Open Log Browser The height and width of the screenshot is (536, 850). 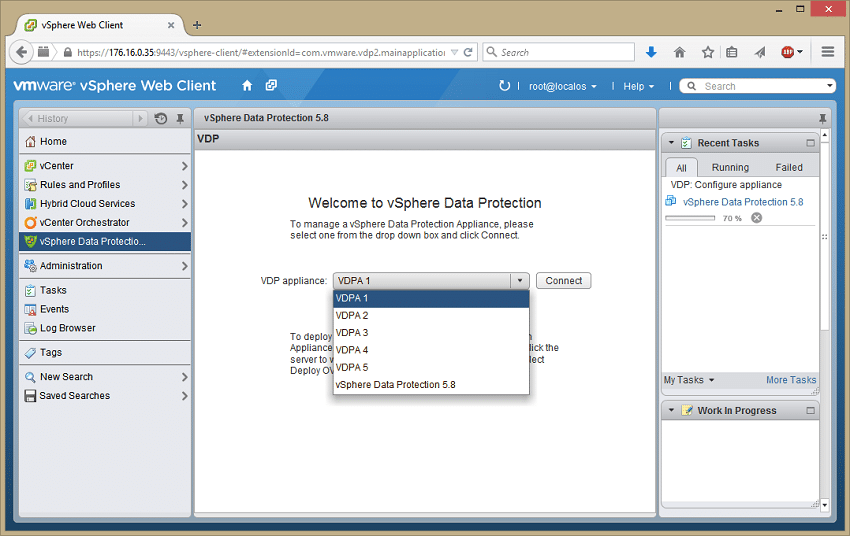[105, 328]
